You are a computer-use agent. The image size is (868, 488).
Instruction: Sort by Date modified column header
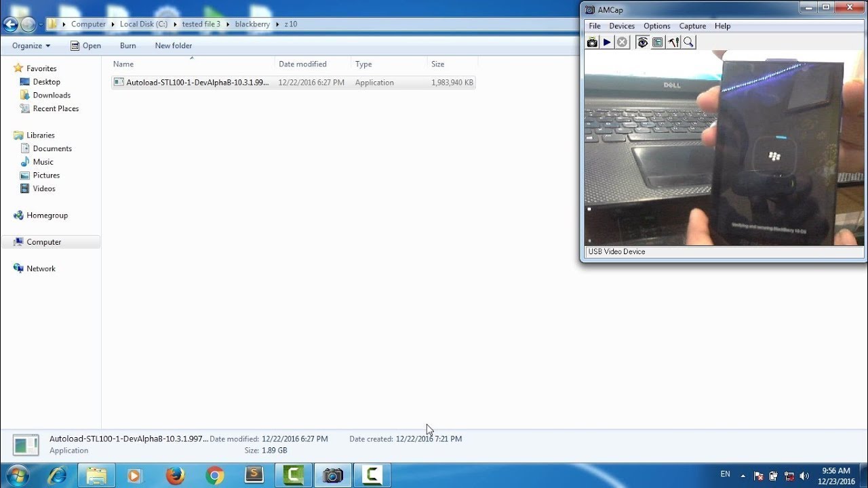click(x=302, y=64)
